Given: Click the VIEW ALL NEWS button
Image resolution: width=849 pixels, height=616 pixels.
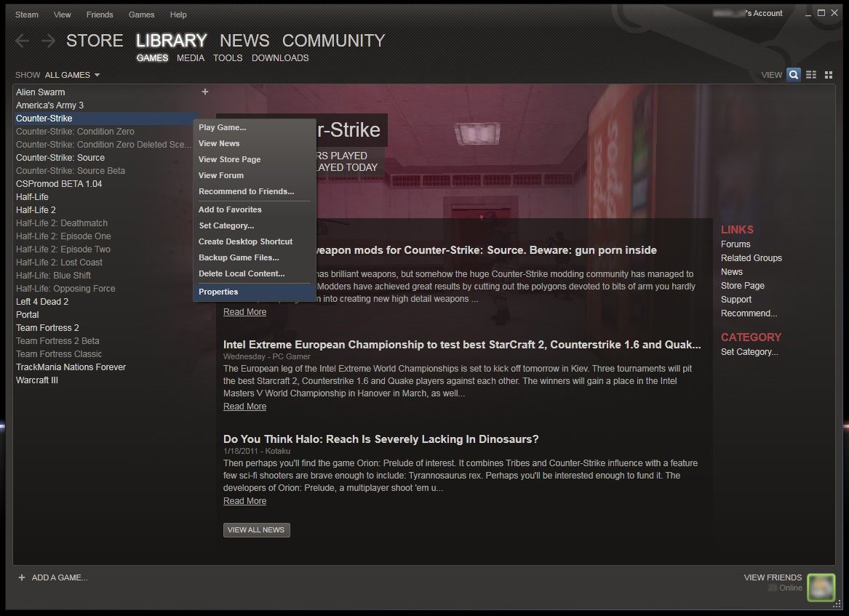Looking at the screenshot, I should click(256, 530).
